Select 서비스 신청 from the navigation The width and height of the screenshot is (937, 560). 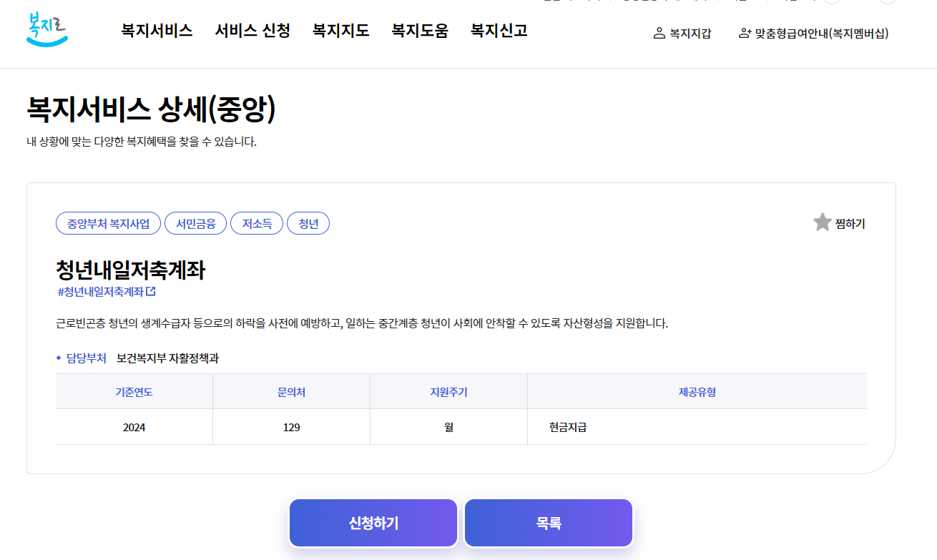click(252, 31)
